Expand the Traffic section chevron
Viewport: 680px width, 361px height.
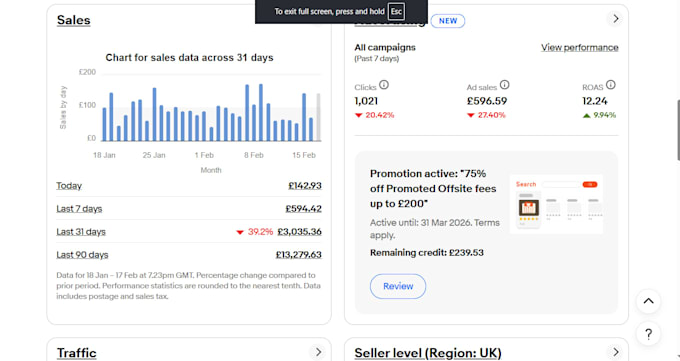318,352
